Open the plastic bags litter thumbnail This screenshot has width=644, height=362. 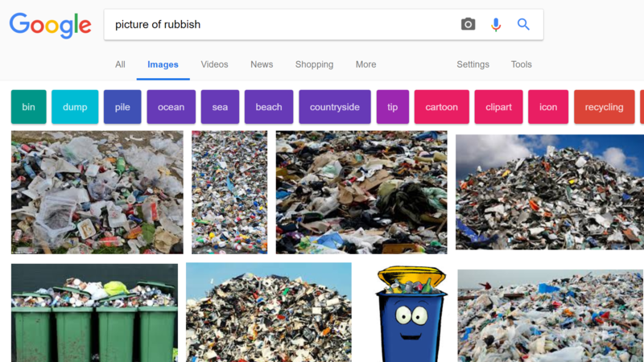click(x=97, y=192)
